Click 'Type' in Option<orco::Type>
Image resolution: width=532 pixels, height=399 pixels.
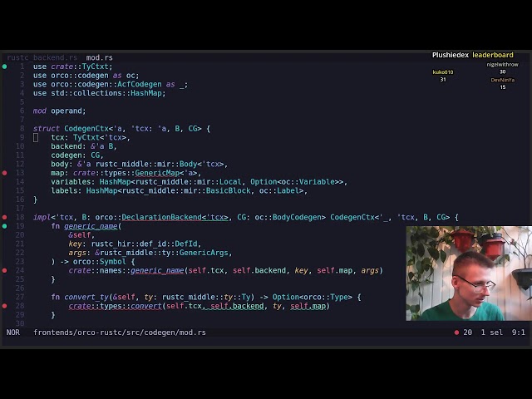click(x=339, y=297)
